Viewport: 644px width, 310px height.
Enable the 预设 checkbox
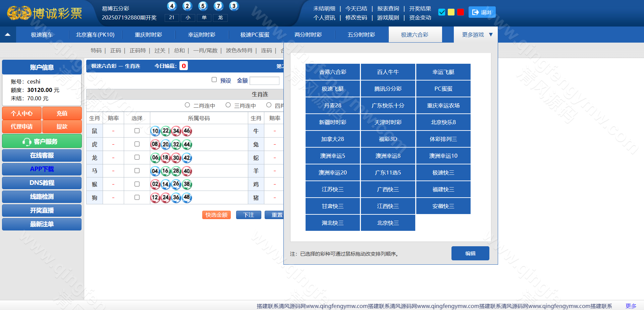(214, 80)
